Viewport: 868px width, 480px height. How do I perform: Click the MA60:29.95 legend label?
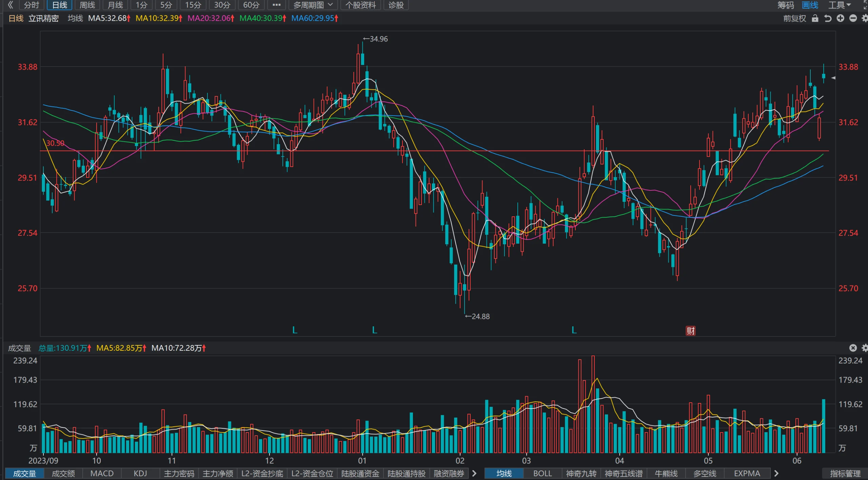coord(315,18)
